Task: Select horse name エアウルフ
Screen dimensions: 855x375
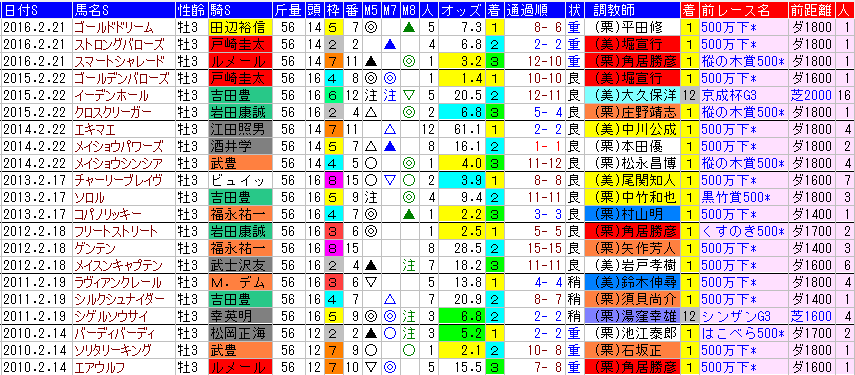Action: [101, 368]
